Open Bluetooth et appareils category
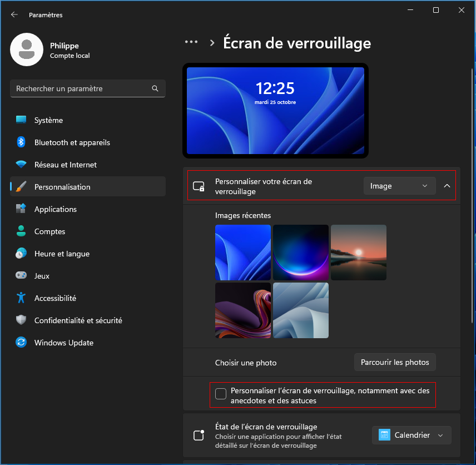 (x=88, y=142)
